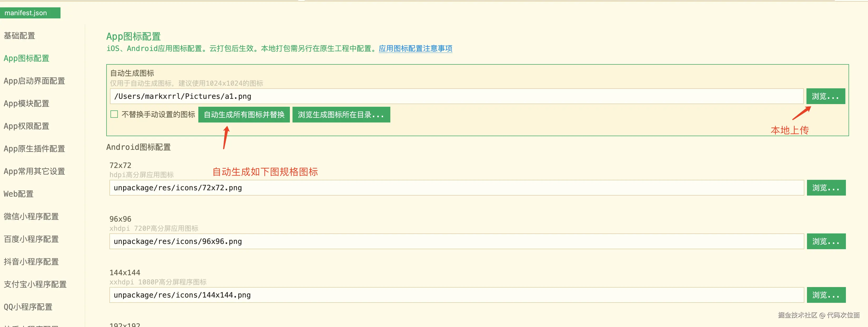Click 浏览生成图标所在目录 button
This screenshot has width=868, height=327.
(x=341, y=115)
